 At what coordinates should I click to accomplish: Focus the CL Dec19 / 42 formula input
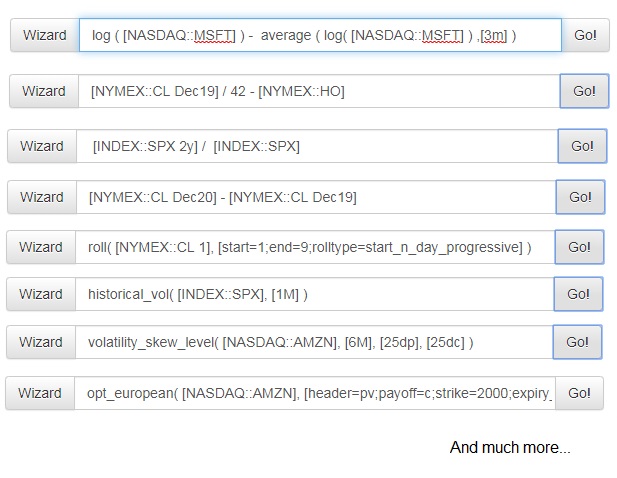(x=319, y=91)
